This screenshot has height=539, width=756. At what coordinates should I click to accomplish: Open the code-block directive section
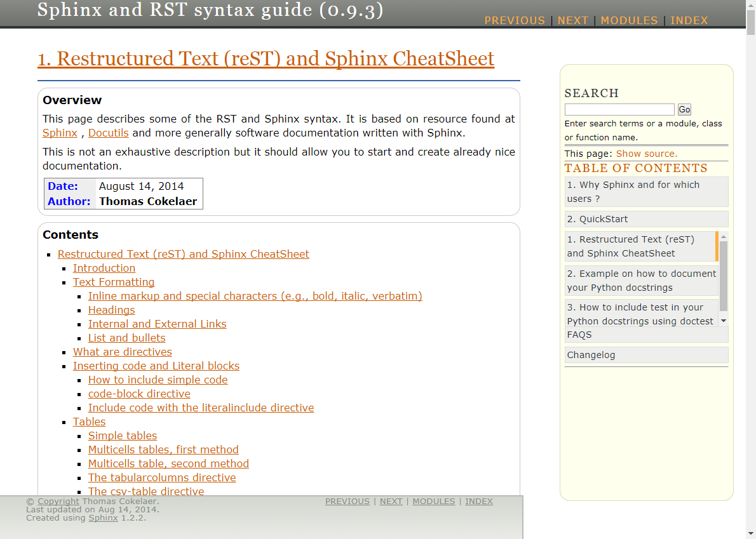pos(138,394)
